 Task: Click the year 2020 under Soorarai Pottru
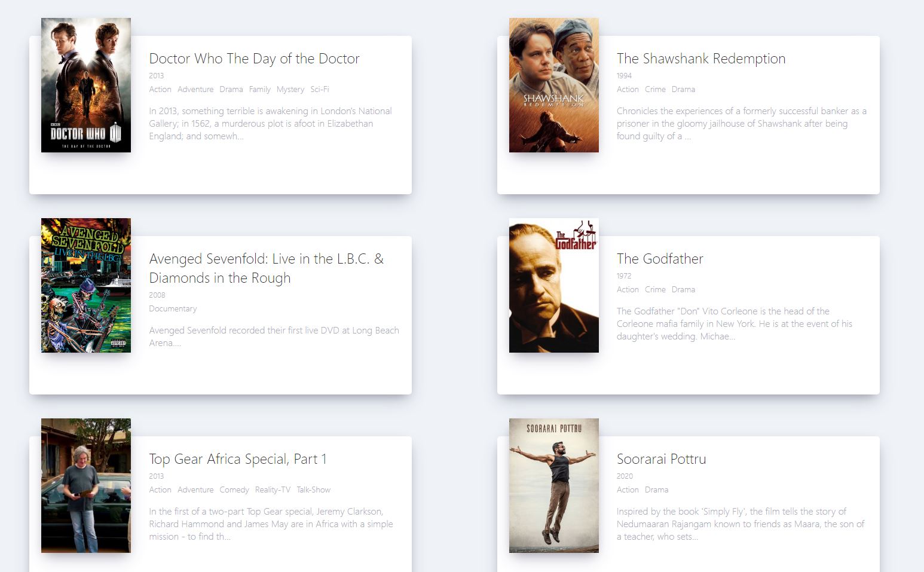pos(625,476)
